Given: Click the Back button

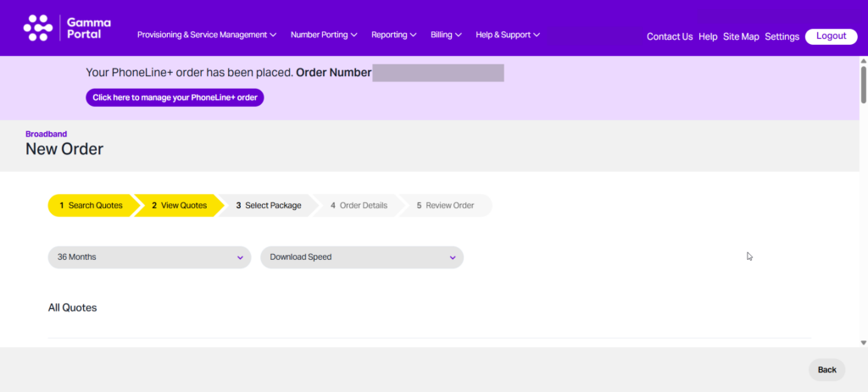Looking at the screenshot, I should [x=827, y=370].
